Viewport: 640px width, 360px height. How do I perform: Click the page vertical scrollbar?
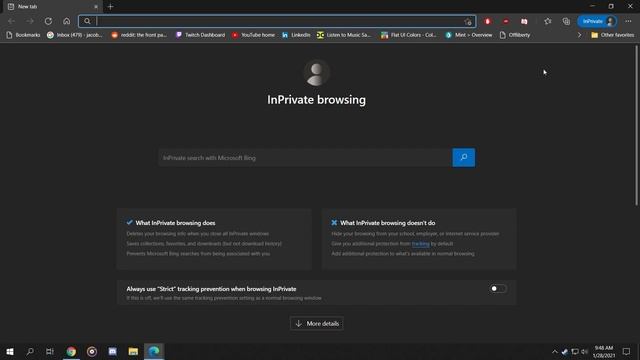(x=636, y=125)
